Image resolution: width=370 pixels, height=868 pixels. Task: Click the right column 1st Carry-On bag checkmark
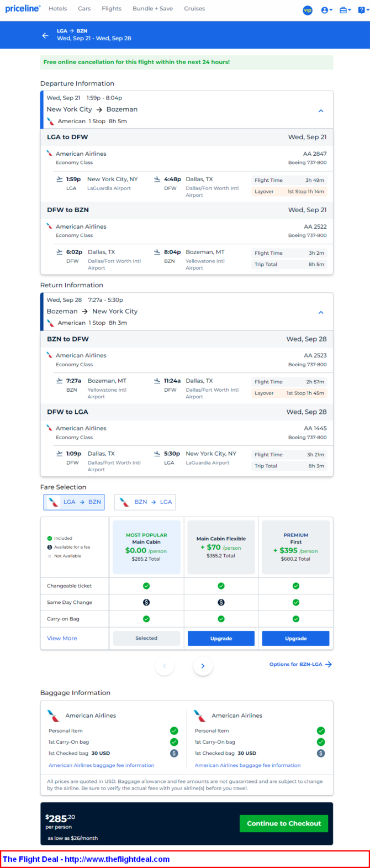click(x=321, y=742)
